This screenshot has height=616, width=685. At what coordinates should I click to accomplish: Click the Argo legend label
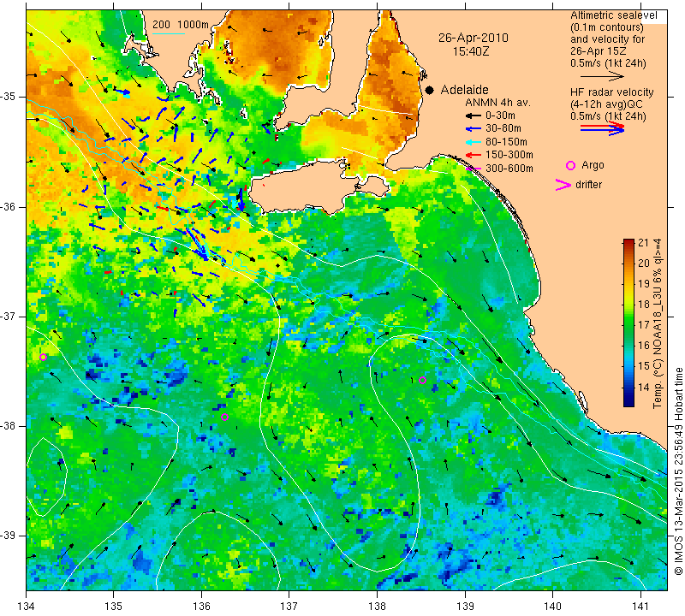(x=593, y=165)
